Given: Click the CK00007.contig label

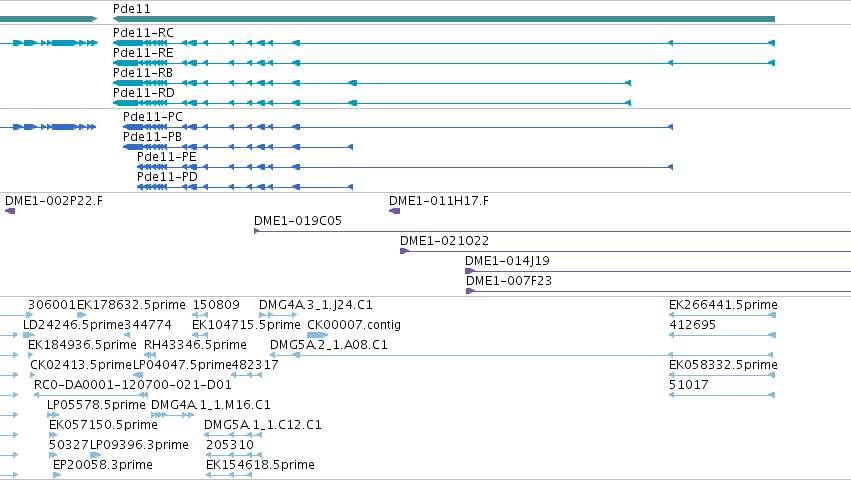Looking at the screenshot, I should click(x=354, y=325).
